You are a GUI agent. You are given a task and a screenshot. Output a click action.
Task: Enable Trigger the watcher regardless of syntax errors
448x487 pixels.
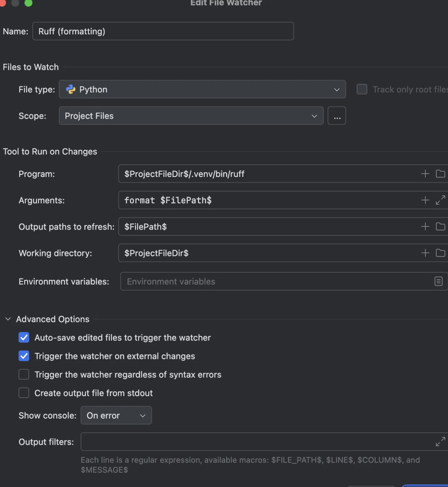[24, 374]
